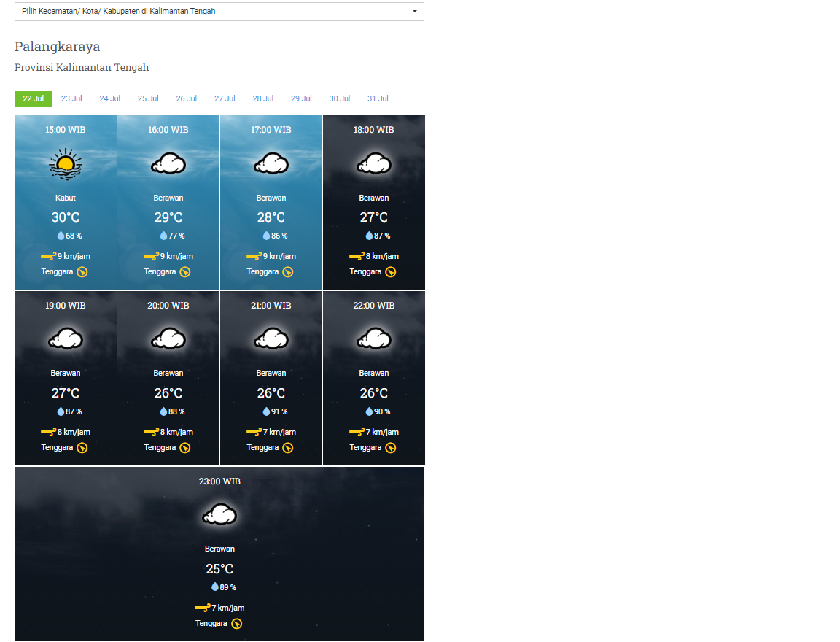This screenshot has width=840, height=642.
Task: Click the 23:00 WIB time label
Action: pos(219,481)
